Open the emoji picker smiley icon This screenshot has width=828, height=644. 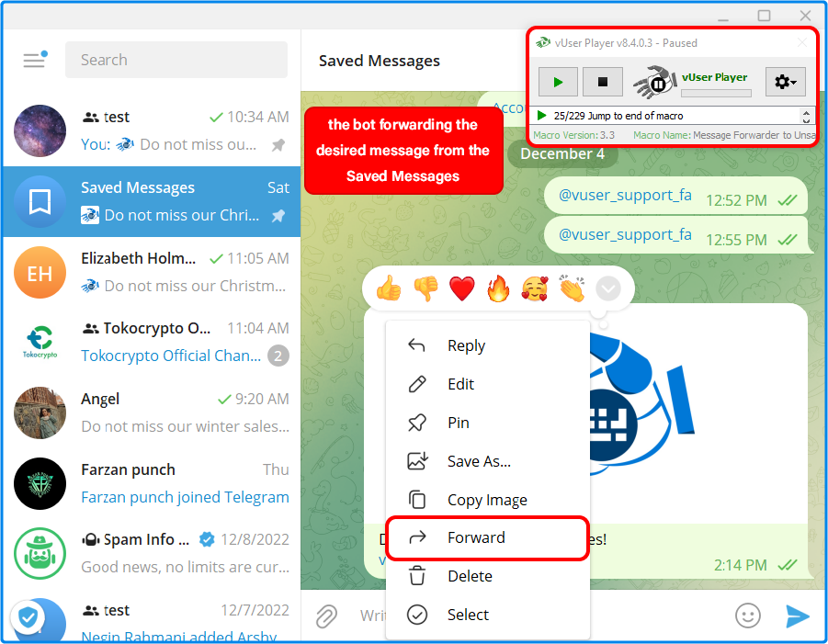tap(748, 616)
